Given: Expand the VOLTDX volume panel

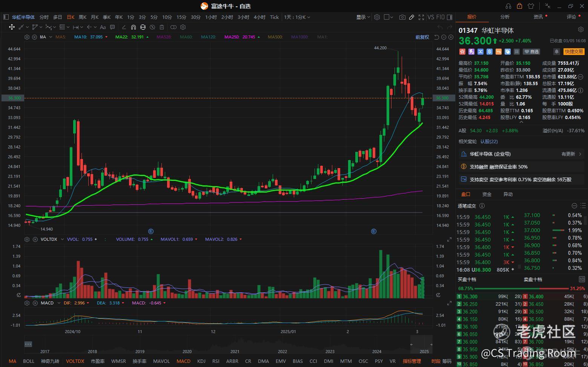Looking at the screenshot, I should (x=449, y=240).
